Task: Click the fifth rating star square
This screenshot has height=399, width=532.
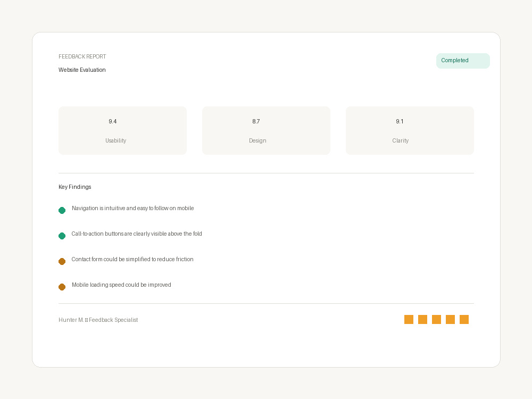Action: click(464, 320)
